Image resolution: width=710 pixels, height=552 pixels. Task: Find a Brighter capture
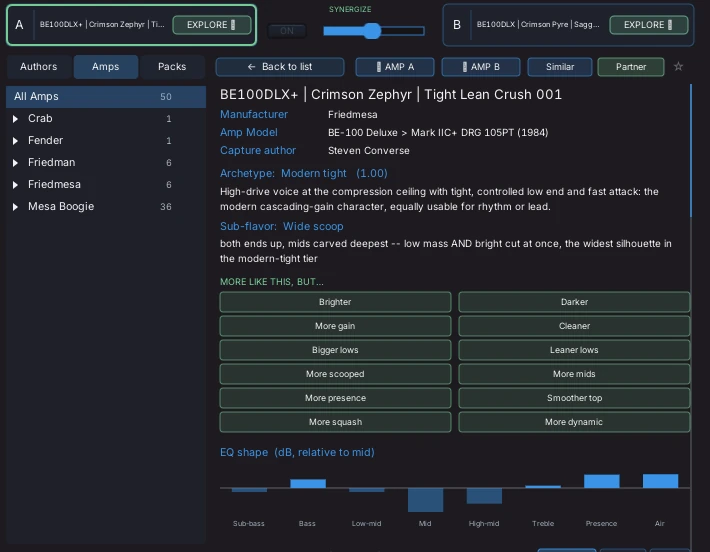(x=335, y=302)
